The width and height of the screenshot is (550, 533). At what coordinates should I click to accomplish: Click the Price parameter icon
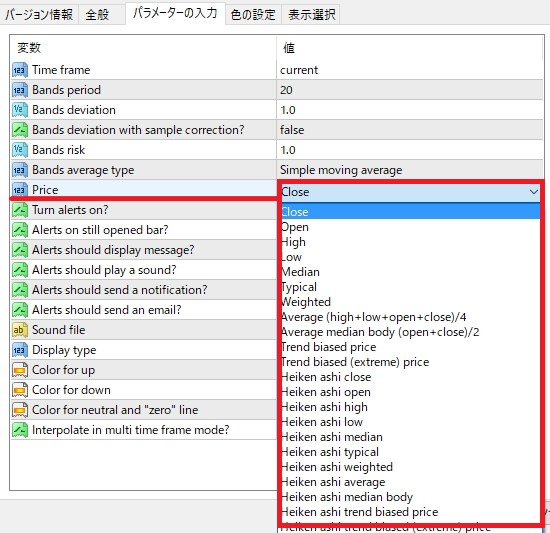pos(20,190)
